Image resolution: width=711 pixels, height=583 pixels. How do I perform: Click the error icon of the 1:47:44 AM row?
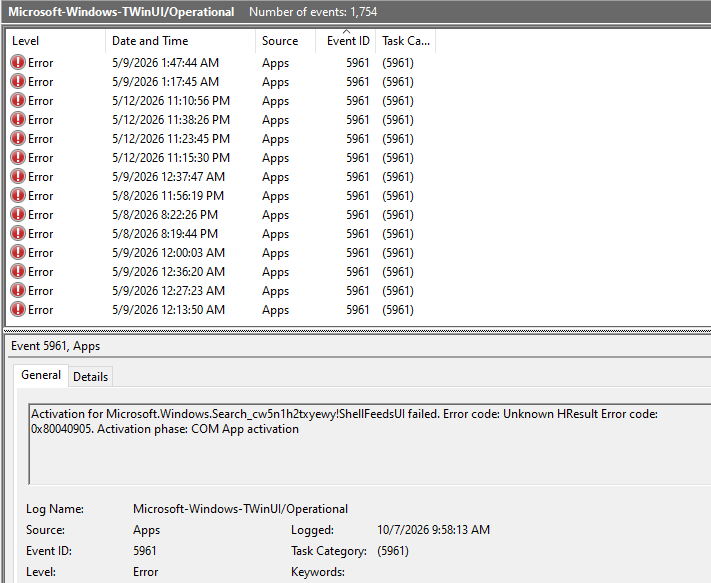(x=18, y=62)
